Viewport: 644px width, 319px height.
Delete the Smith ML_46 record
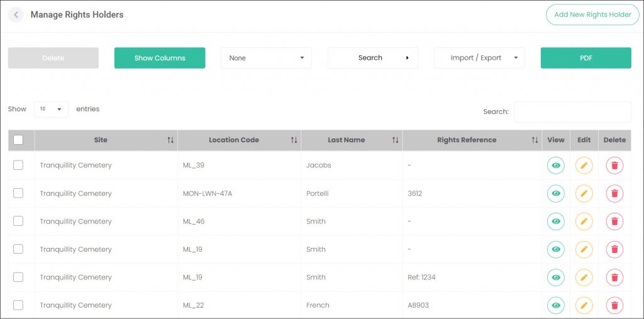click(614, 221)
